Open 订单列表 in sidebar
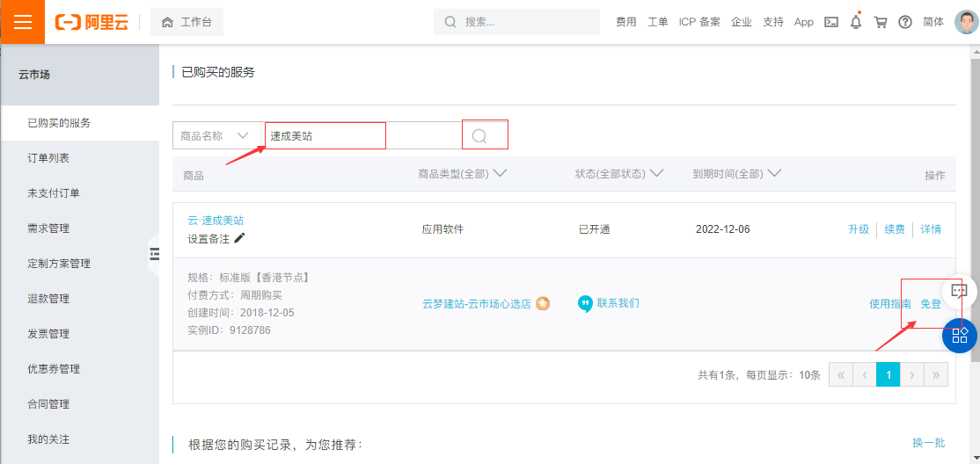The height and width of the screenshot is (464, 980). click(x=80, y=158)
